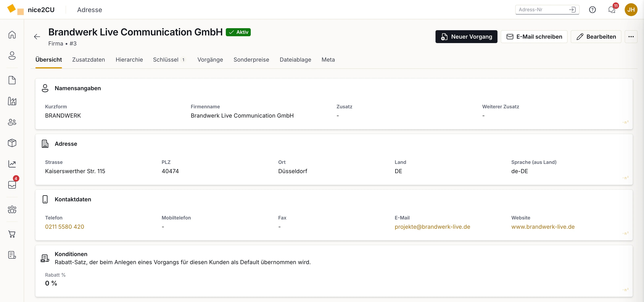Open the Meta tab
The width and height of the screenshot is (644, 302).
click(x=328, y=60)
